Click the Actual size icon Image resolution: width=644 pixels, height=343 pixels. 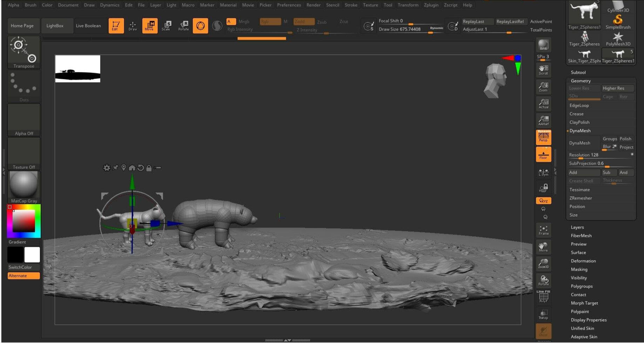[543, 104]
